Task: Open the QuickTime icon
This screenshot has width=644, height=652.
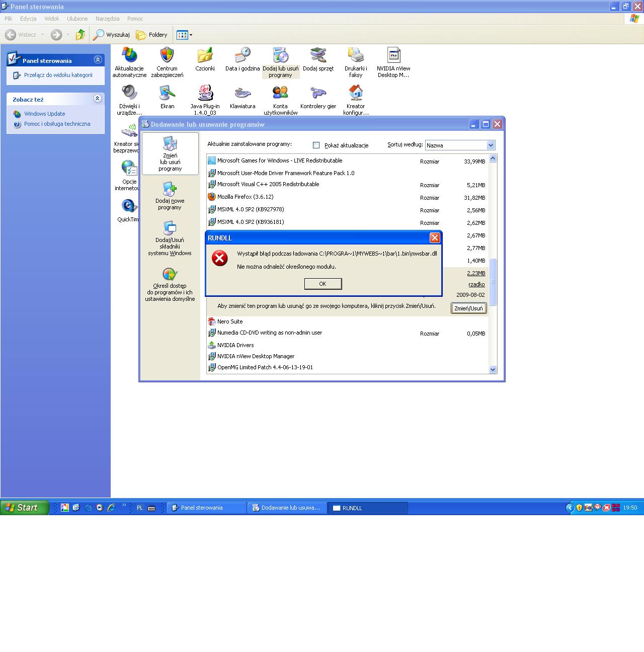Action: tap(128, 210)
